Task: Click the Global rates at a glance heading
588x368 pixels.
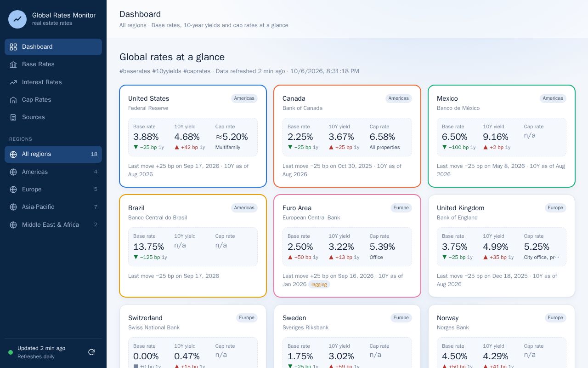Action: pos(172,57)
